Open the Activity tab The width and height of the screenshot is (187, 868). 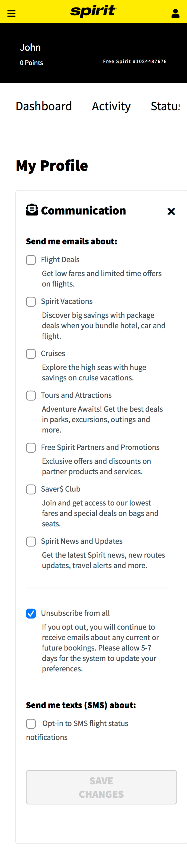[111, 106]
